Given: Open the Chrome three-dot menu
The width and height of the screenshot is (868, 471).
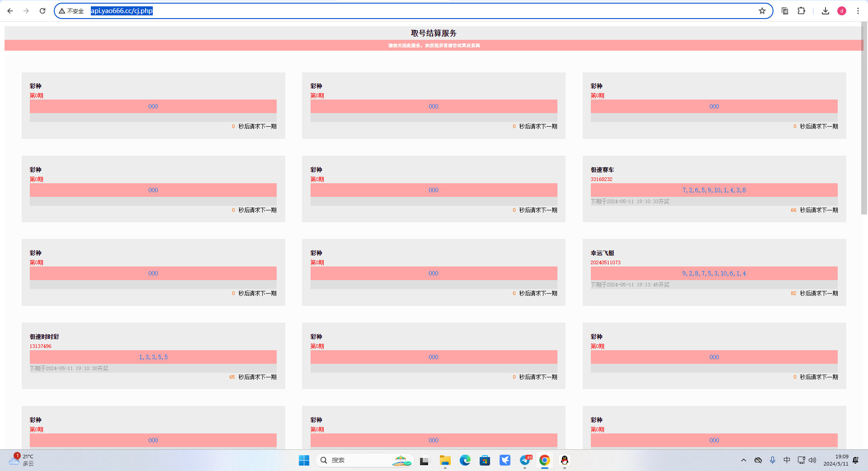Looking at the screenshot, I should [858, 11].
